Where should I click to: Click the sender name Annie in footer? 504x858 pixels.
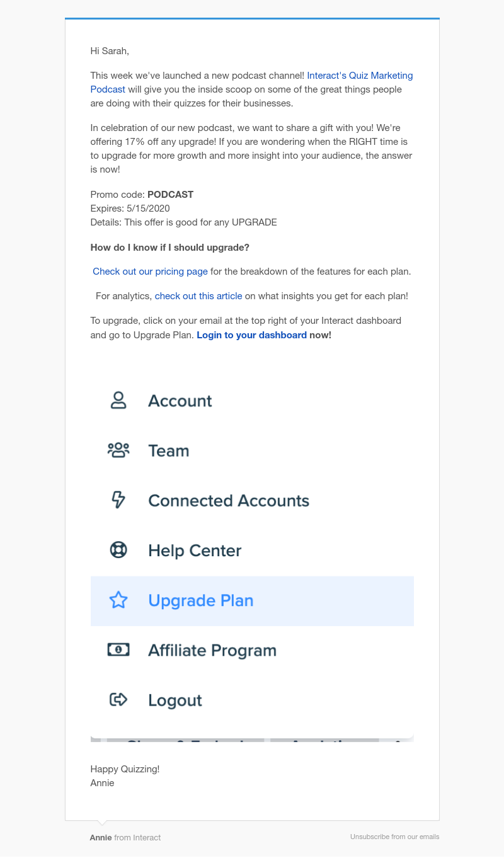tap(101, 837)
